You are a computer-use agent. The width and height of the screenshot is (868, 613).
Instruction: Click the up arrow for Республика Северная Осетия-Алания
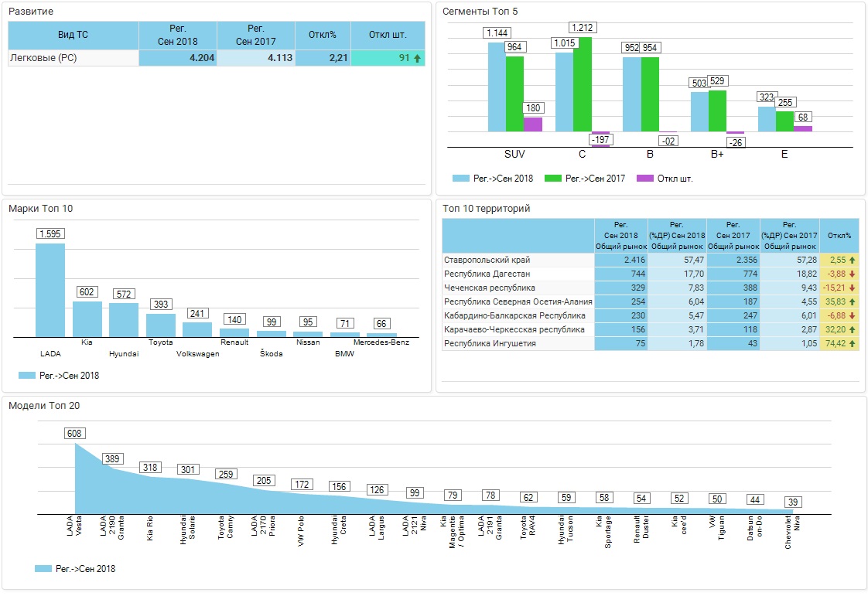(852, 302)
